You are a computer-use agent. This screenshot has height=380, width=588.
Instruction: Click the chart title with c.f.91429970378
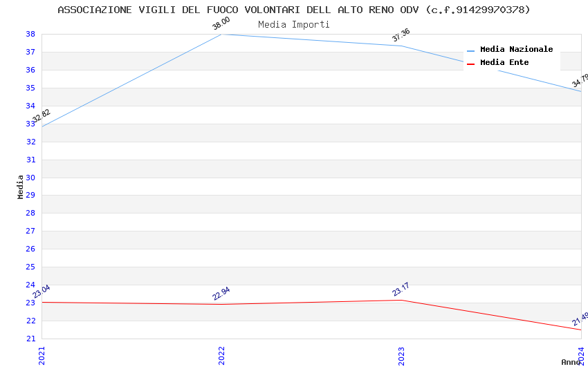tap(294, 10)
